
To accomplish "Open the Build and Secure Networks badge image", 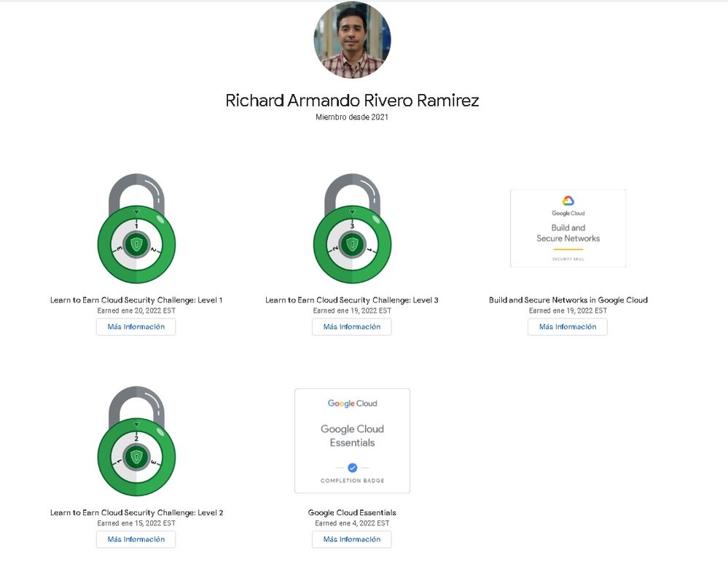I will [x=568, y=228].
